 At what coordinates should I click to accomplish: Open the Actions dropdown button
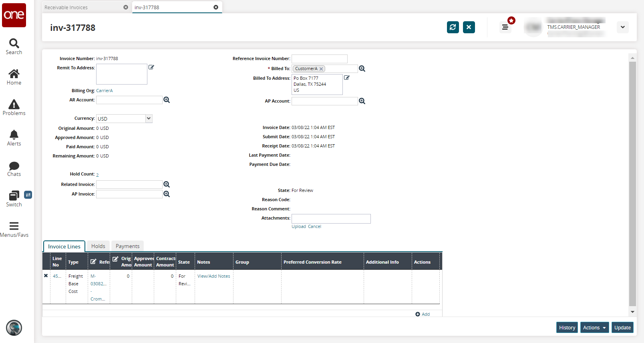pyautogui.click(x=594, y=327)
